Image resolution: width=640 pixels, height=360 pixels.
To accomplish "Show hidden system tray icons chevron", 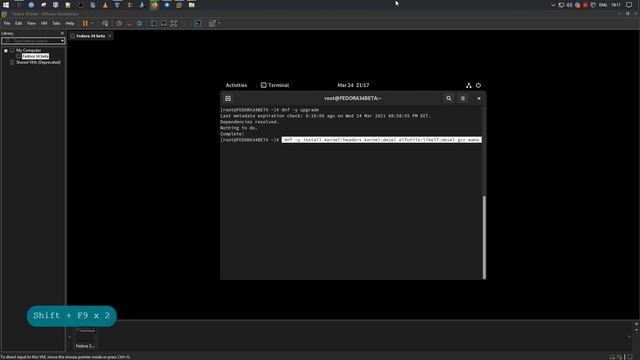I will 553,5.
